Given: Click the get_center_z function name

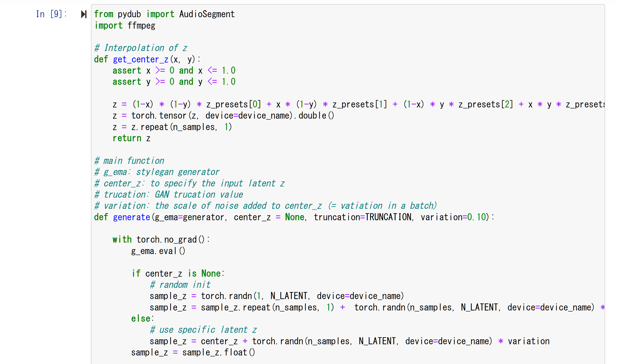Looking at the screenshot, I should tap(140, 59).
